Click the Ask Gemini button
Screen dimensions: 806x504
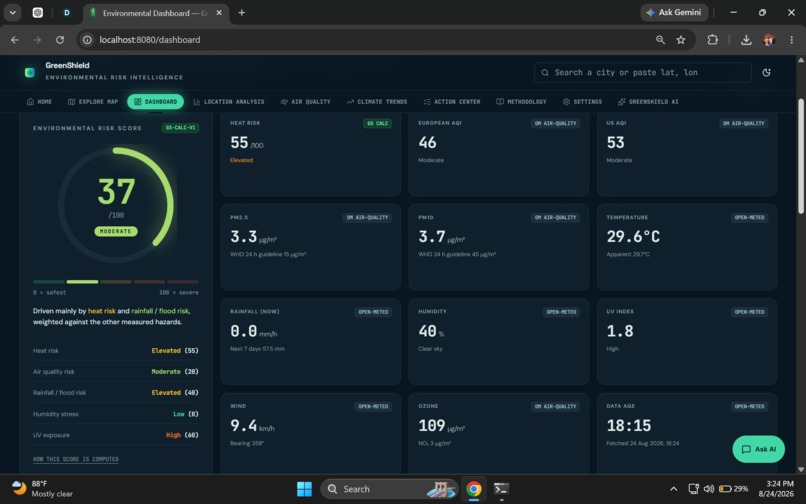coord(674,12)
